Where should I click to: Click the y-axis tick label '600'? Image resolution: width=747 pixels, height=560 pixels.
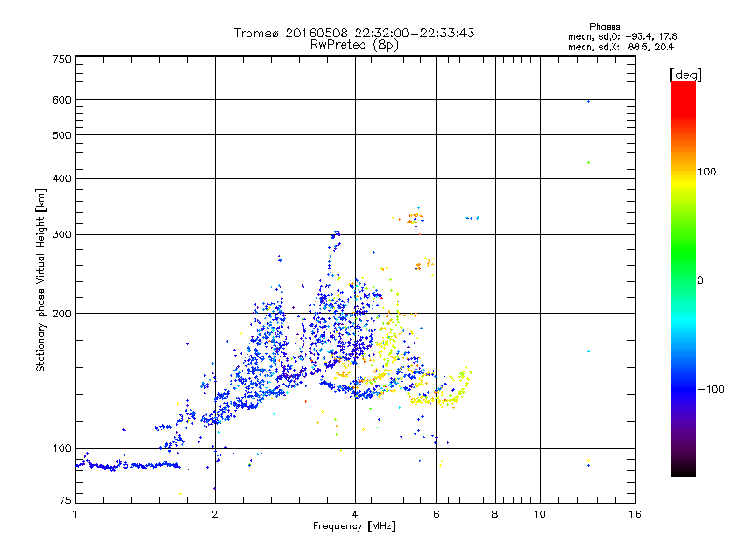(x=62, y=100)
